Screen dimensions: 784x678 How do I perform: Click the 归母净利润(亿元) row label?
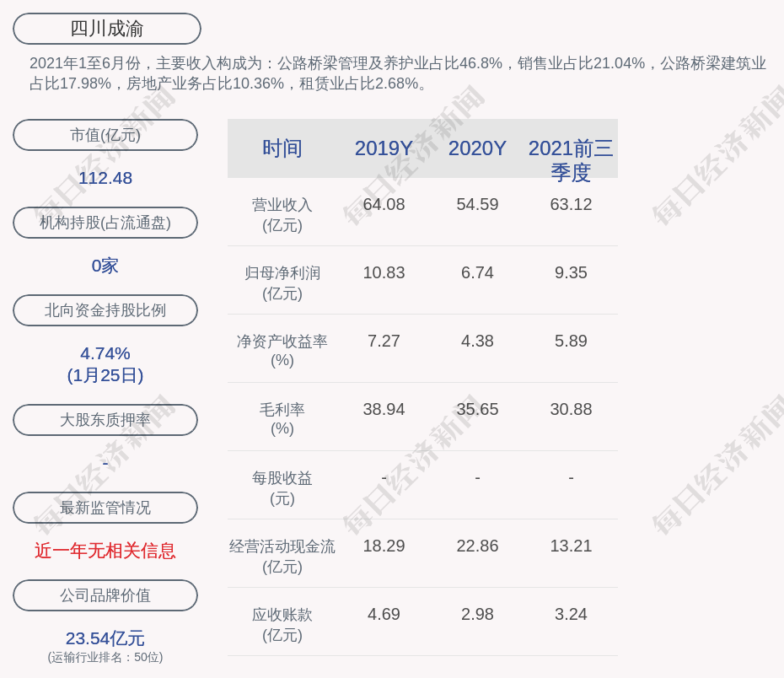(282, 283)
